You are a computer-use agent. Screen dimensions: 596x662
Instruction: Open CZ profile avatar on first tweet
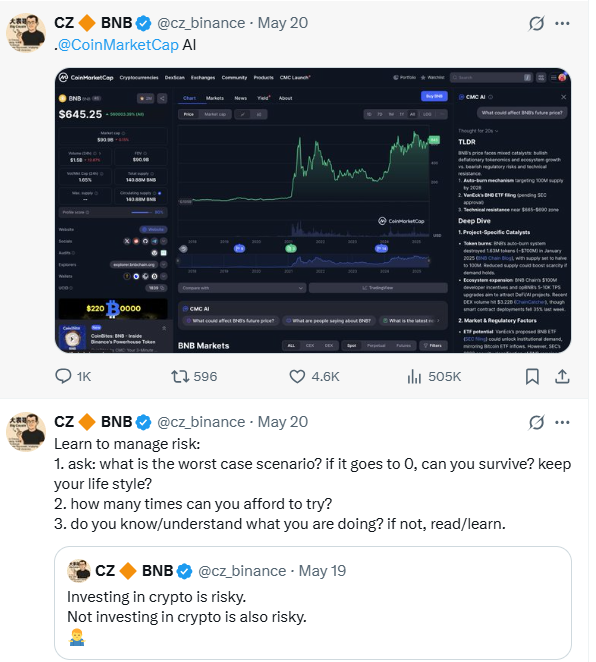pyautogui.click(x=26, y=33)
